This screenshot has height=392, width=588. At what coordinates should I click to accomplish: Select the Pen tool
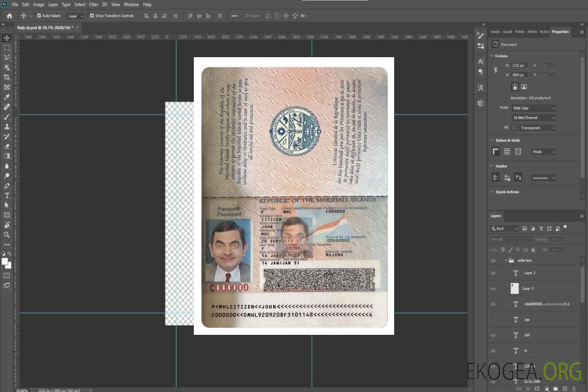coord(7,186)
